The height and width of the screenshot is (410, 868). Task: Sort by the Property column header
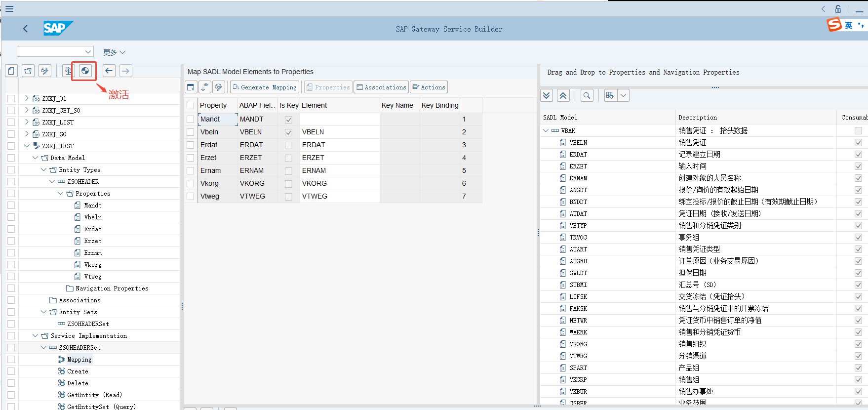(217, 105)
